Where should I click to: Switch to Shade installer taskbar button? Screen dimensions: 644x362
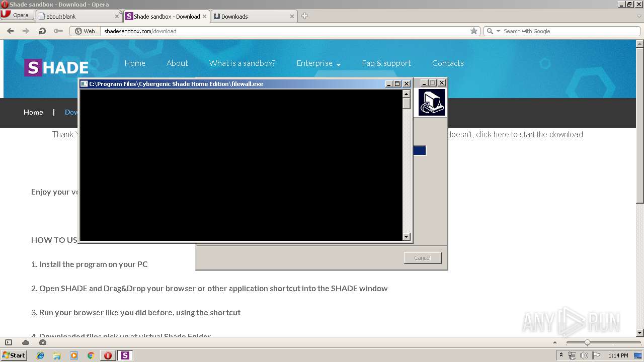pos(125,355)
